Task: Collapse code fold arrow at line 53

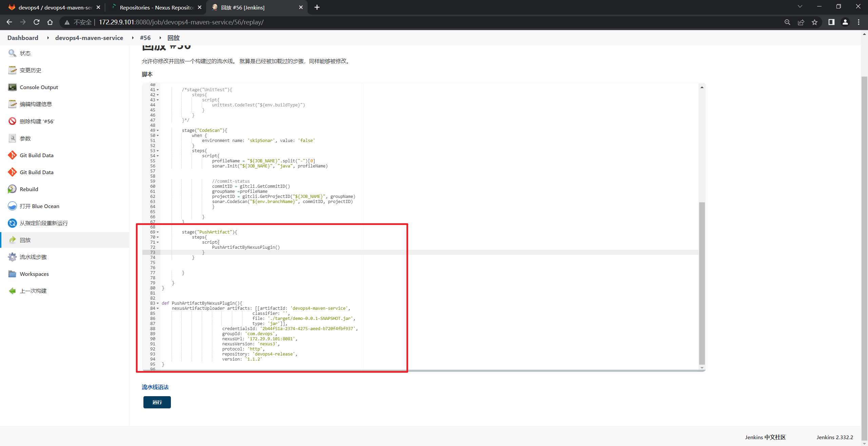Action: pyautogui.click(x=158, y=151)
